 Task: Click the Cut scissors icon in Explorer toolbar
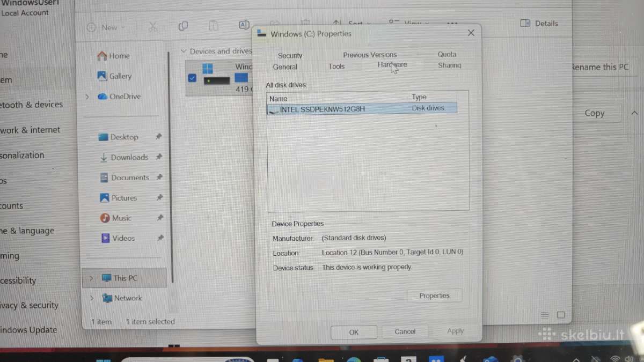click(153, 27)
